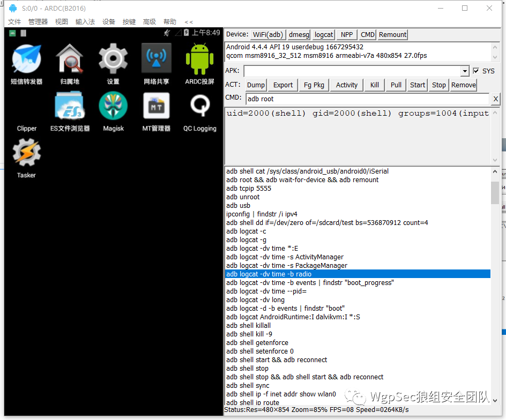
Task: Open the Clipper app
Action: tap(26, 129)
